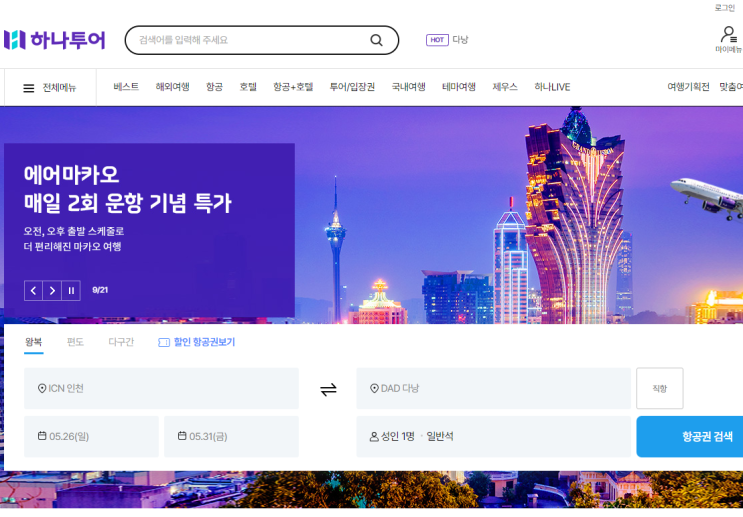Pause the banner slideshow
Viewport: 743px width, 517px height.
point(71,290)
